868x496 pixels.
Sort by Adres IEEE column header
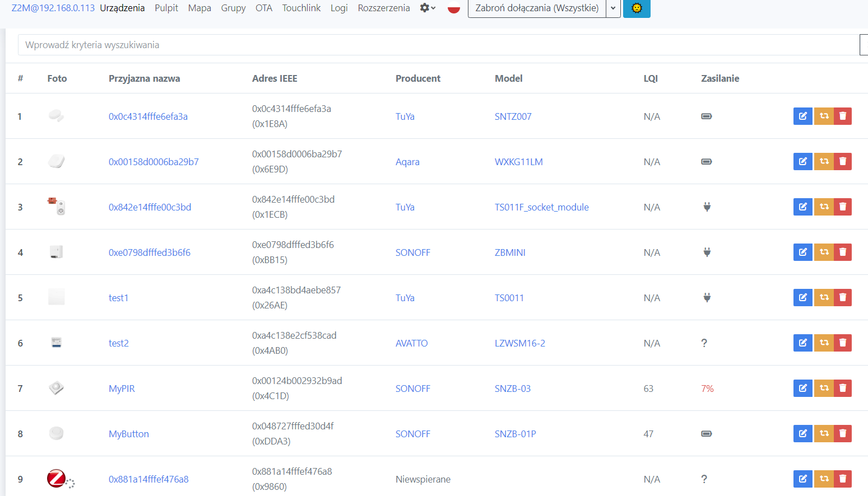(275, 78)
